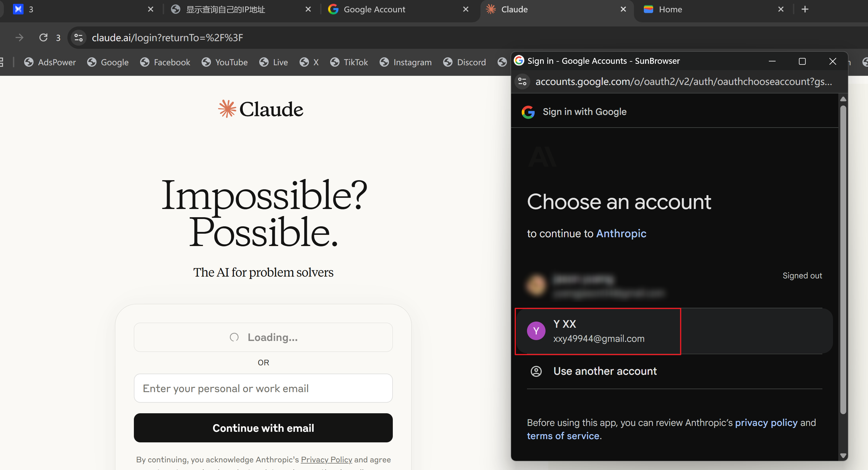Click Use another account
The height and width of the screenshot is (470, 868).
675,371
